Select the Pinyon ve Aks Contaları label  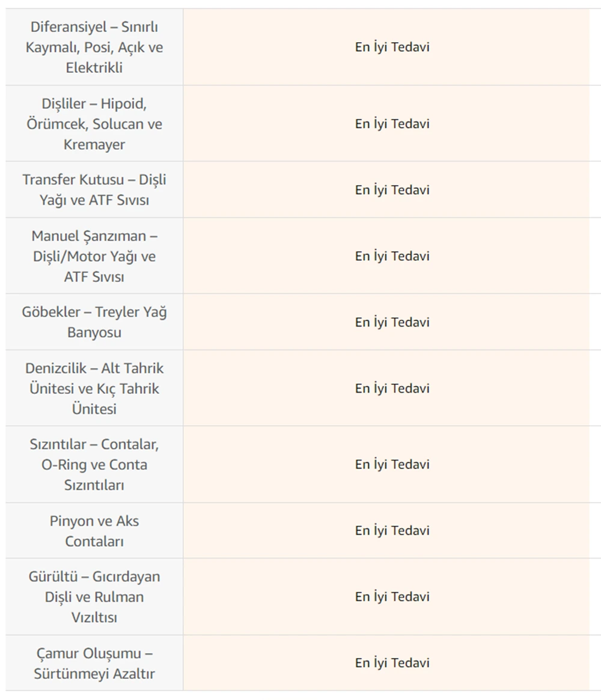click(94, 531)
